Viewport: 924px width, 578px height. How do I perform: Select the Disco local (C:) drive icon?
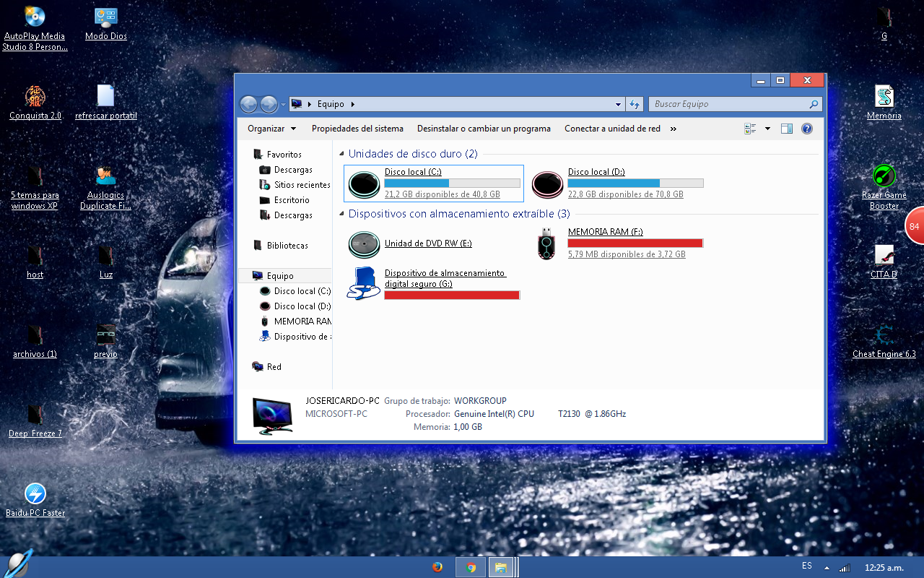point(364,184)
